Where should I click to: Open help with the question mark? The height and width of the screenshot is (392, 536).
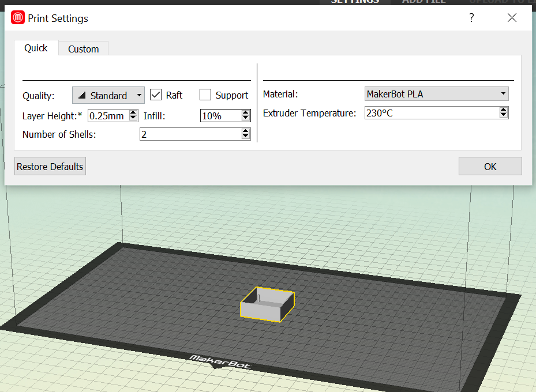[472, 18]
